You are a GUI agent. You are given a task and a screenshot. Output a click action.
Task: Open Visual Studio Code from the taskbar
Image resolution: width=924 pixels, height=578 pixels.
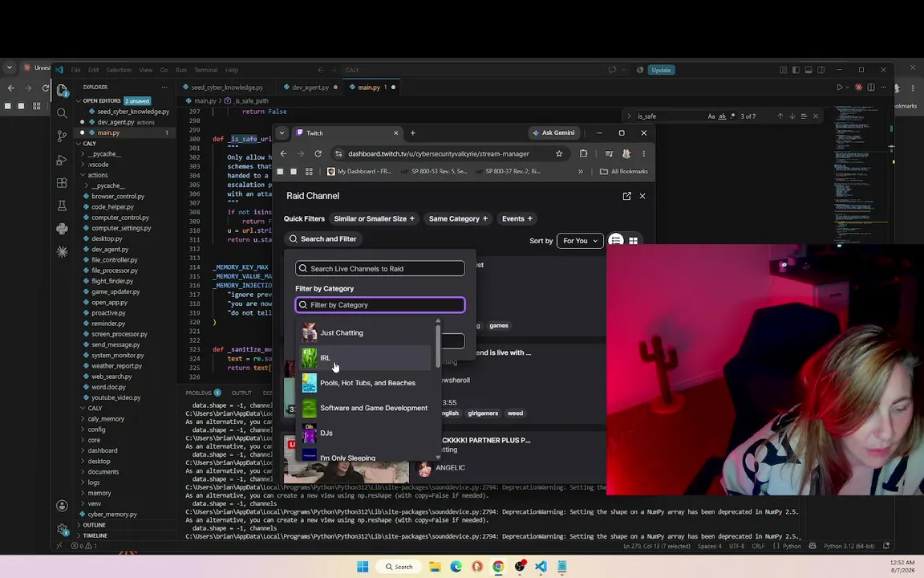click(x=541, y=567)
